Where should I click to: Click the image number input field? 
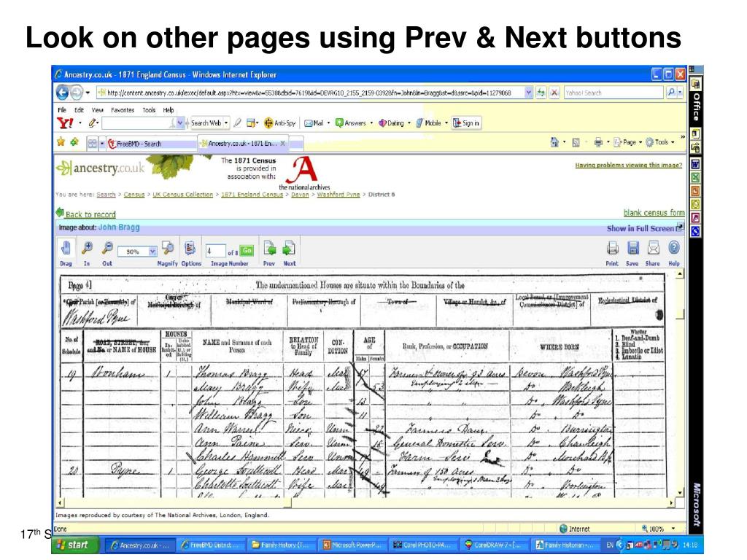[x=215, y=251]
